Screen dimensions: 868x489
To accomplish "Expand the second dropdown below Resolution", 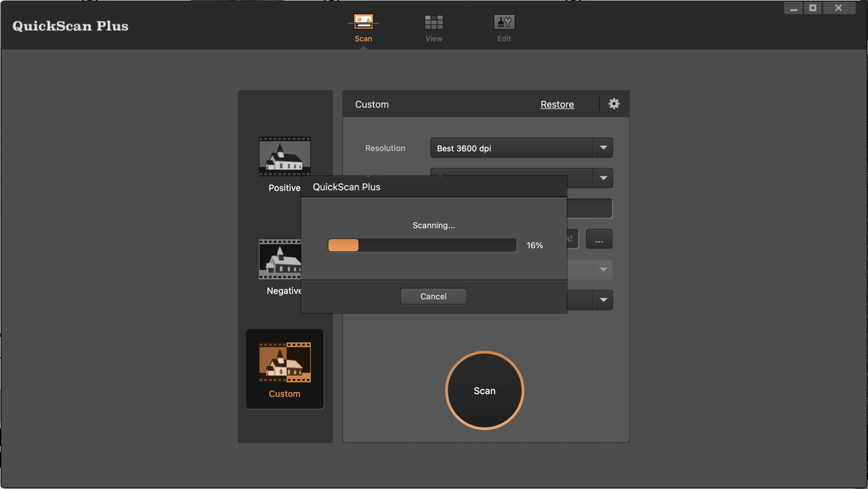I will point(603,178).
